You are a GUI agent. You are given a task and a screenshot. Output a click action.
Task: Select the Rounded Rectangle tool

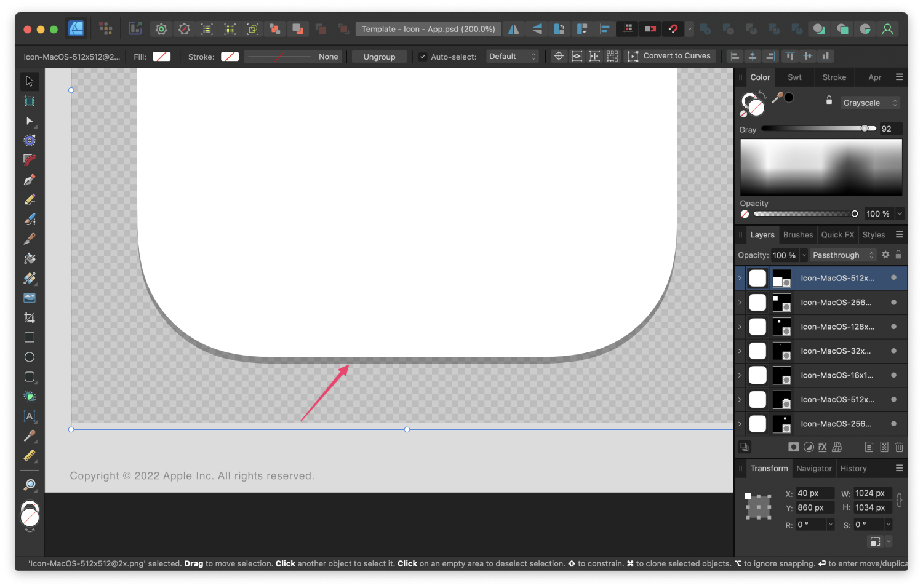(x=29, y=376)
